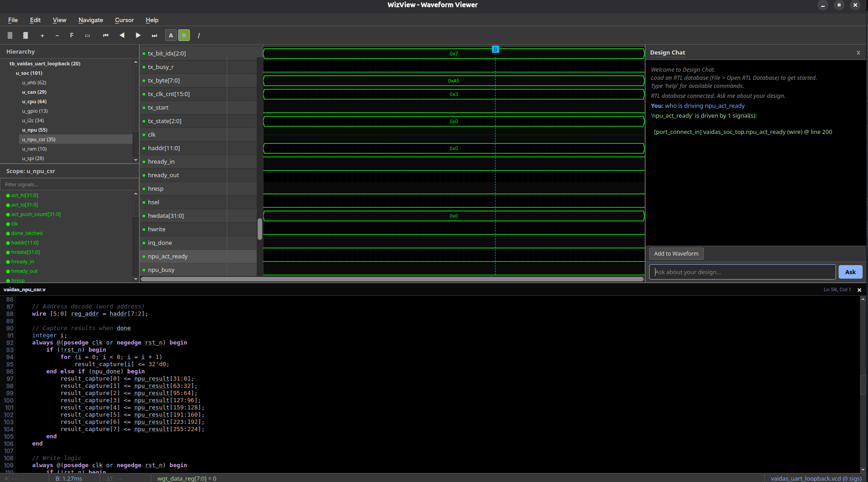The height and width of the screenshot is (482, 868).
Task: Open signal search with the slash icon
Action: (x=199, y=35)
